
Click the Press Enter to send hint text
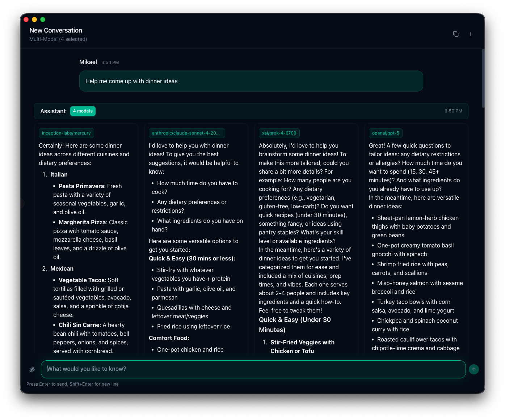pos(72,384)
